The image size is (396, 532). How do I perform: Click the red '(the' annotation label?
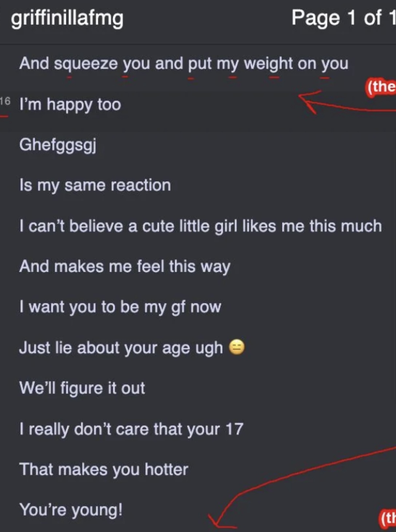point(381,87)
